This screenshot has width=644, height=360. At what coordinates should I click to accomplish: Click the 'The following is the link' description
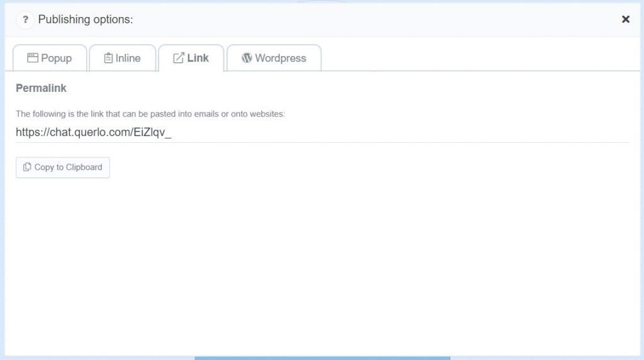(x=150, y=114)
